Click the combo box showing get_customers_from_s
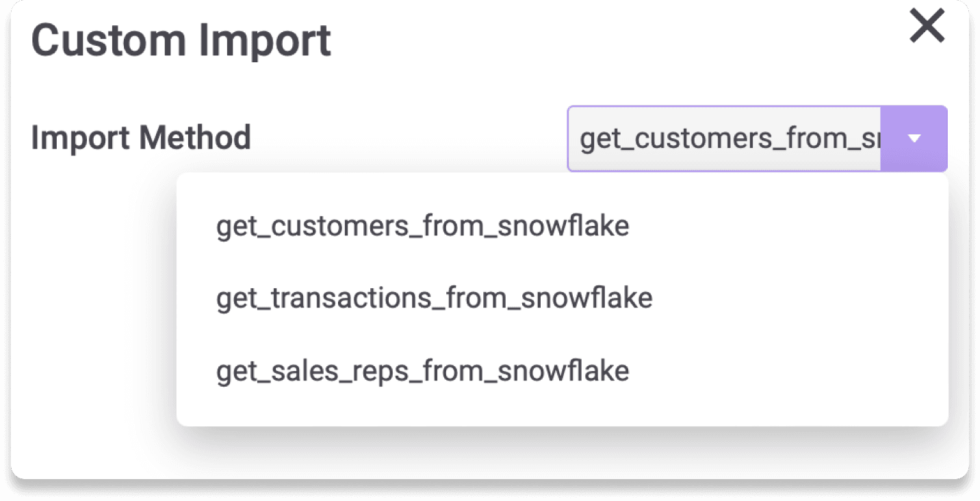Screen dimensions: 980x501 click(x=725, y=138)
